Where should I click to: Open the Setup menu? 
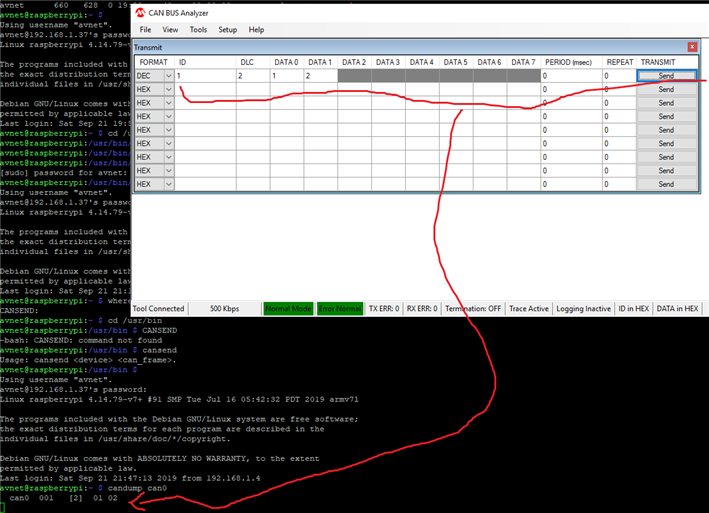[x=228, y=30]
